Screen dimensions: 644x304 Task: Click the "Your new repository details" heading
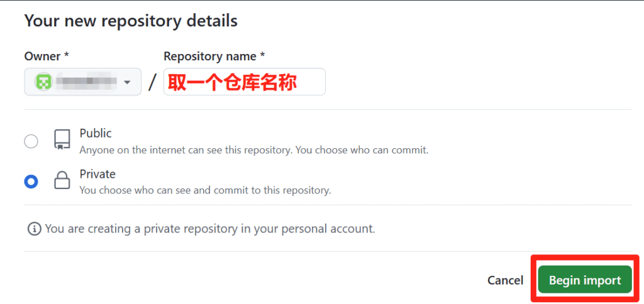click(x=131, y=21)
